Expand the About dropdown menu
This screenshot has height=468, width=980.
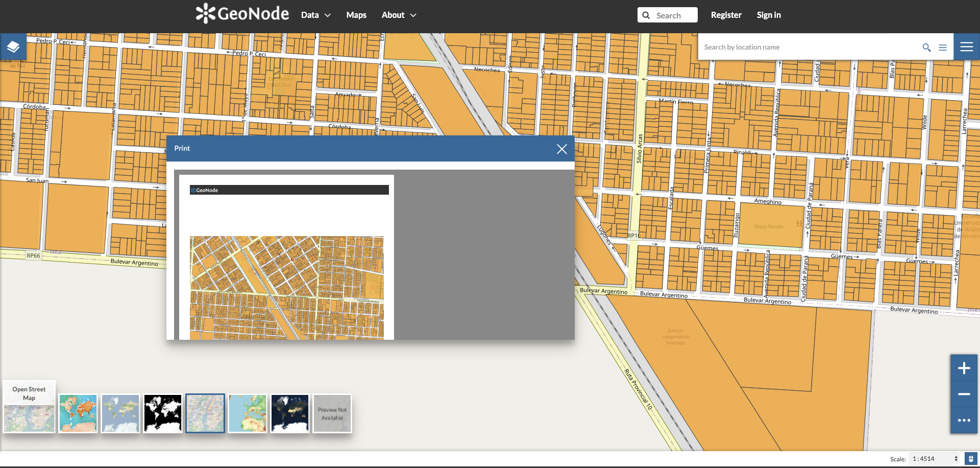tap(399, 15)
